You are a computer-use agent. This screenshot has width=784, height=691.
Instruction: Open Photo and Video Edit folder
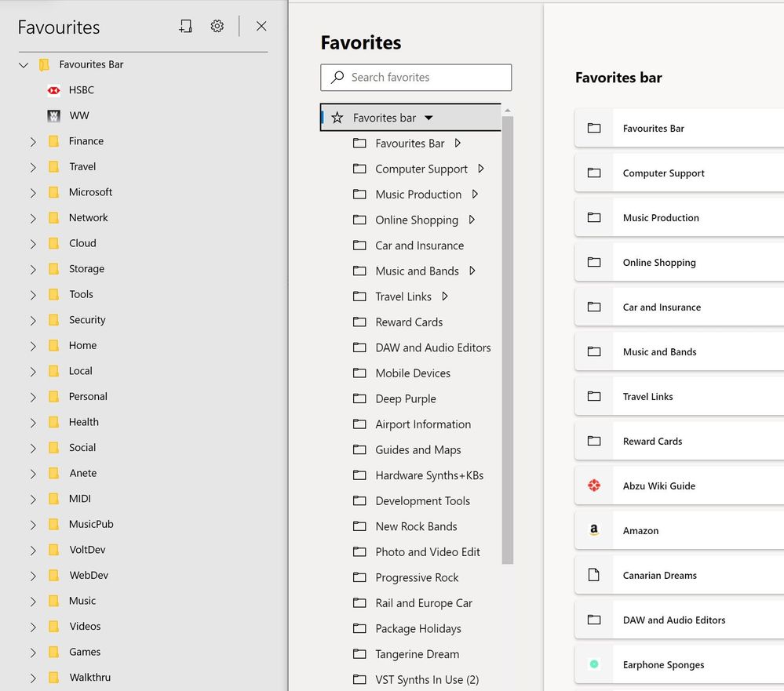(x=428, y=551)
